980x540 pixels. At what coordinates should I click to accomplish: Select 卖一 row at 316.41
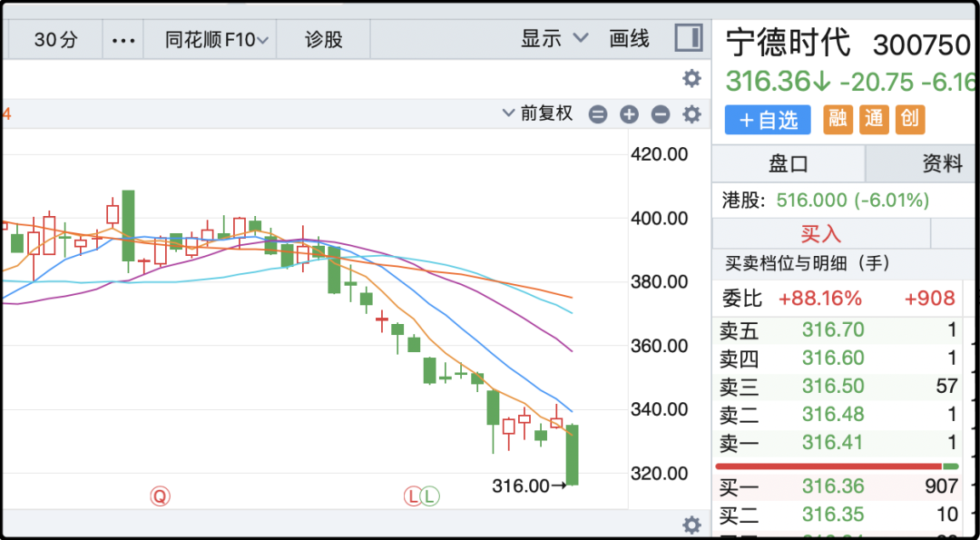tap(838, 443)
